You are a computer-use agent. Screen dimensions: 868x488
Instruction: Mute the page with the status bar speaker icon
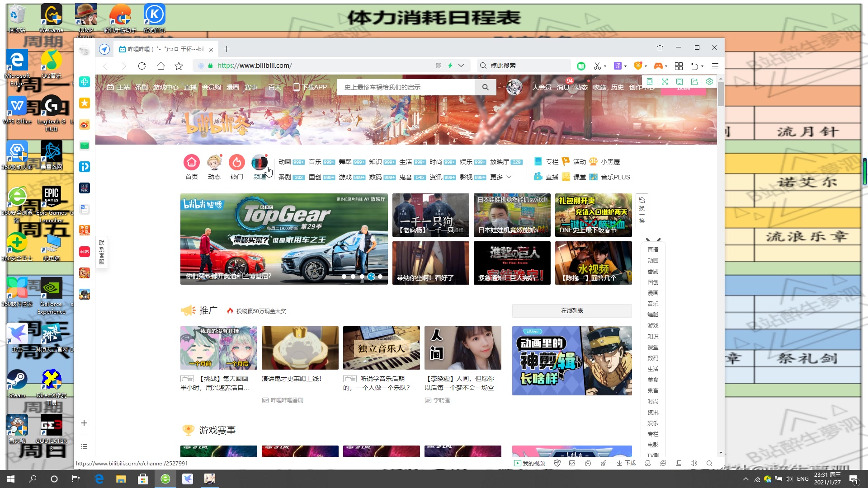[x=694, y=463]
